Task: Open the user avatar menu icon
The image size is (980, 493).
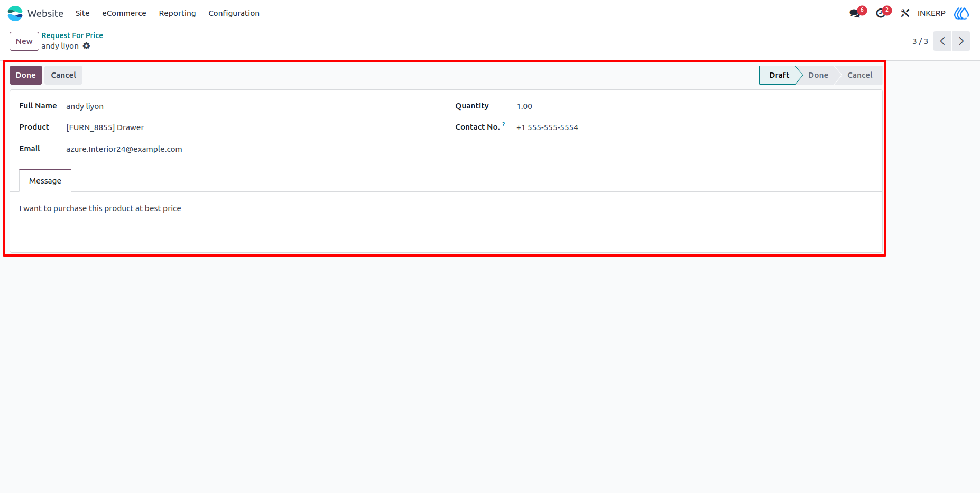Action: tap(961, 13)
